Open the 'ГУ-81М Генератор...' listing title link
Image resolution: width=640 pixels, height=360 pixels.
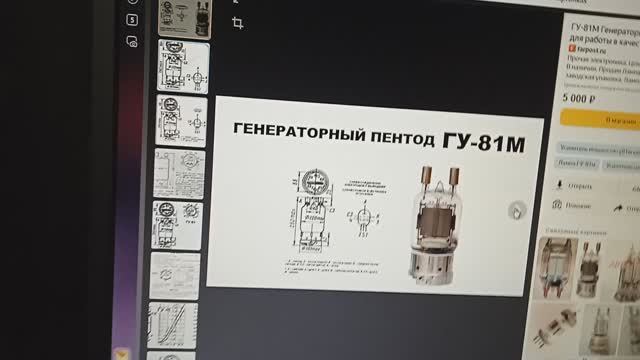coord(605,34)
